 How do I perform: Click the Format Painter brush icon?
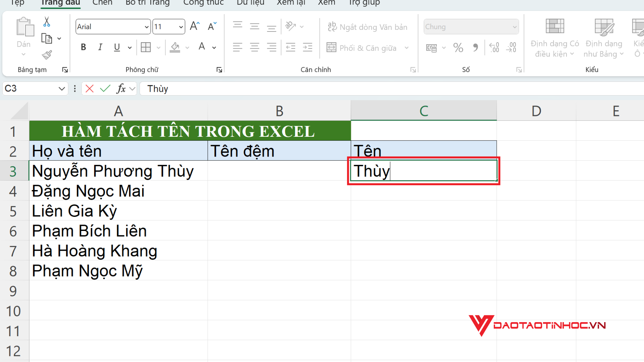coord(47,55)
